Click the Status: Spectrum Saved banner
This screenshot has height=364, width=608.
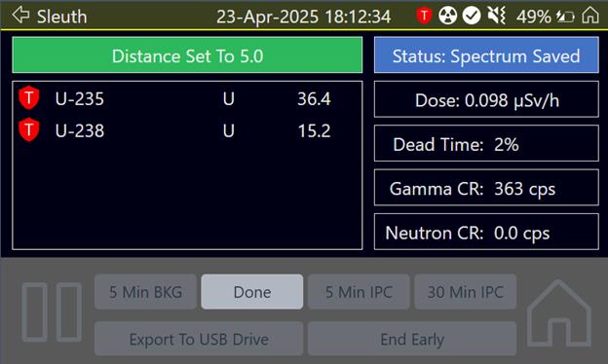(x=486, y=55)
